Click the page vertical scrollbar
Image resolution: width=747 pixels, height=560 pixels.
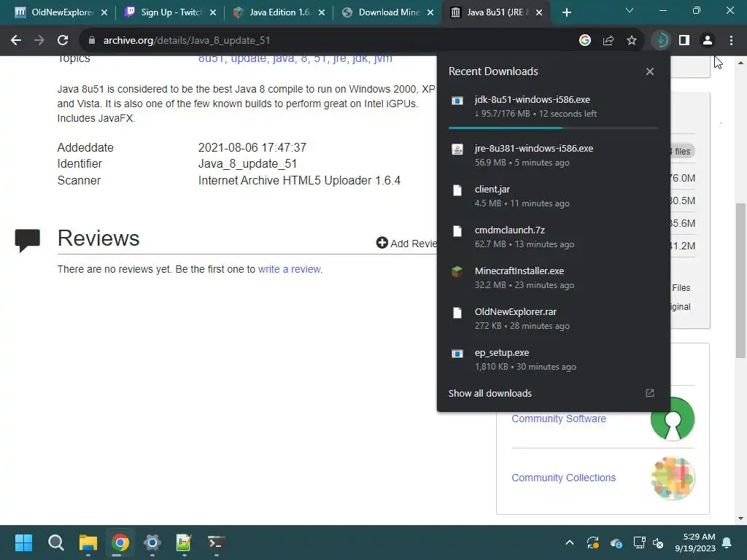tap(740, 281)
